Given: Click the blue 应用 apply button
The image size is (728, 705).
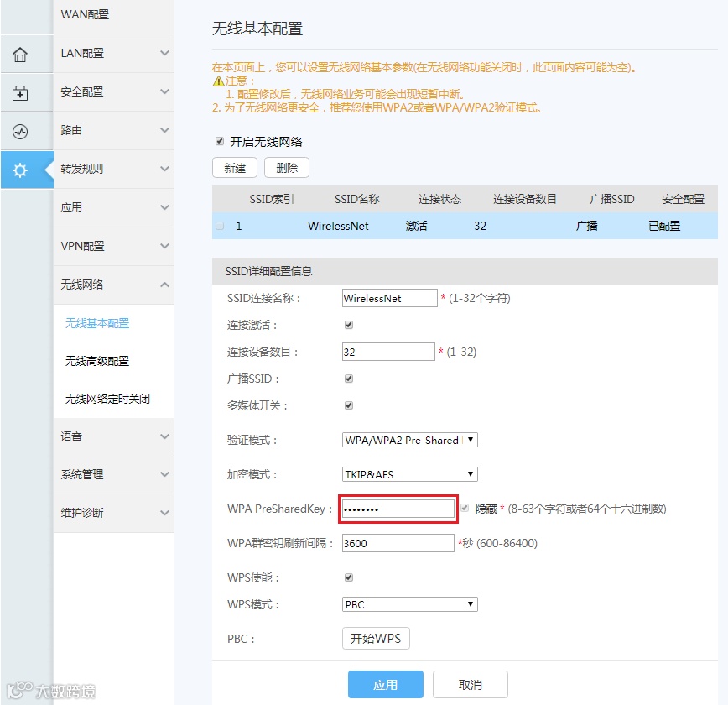Looking at the screenshot, I should pyautogui.click(x=385, y=685).
